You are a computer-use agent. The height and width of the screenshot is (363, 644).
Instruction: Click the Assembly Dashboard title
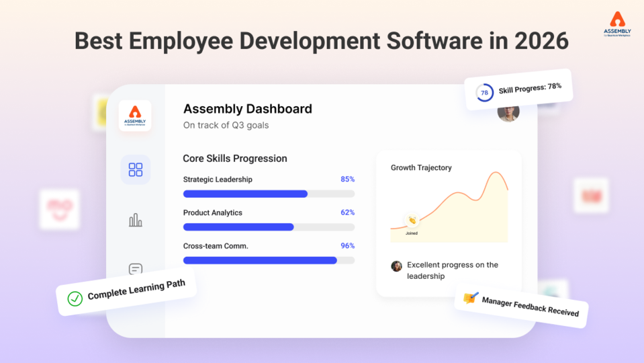click(248, 109)
